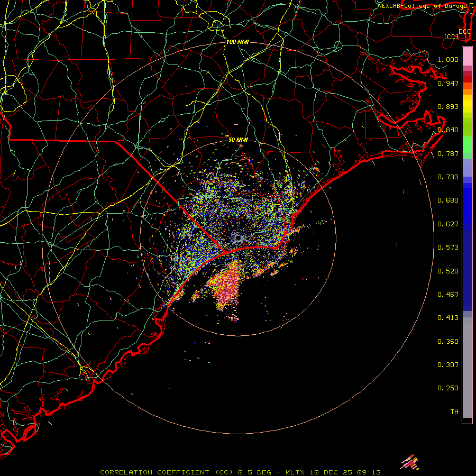
Task: Click the 50 NMI range ring label
Action: 238,140
